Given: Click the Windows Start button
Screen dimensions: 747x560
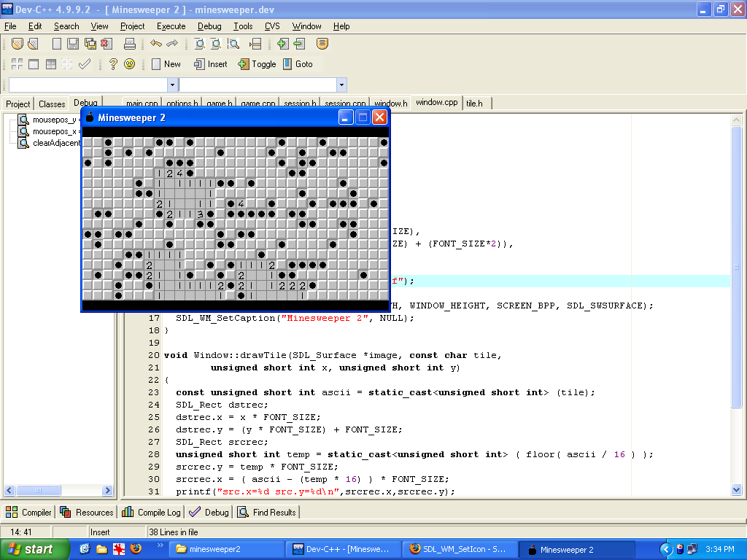Looking at the screenshot, I should [31, 549].
